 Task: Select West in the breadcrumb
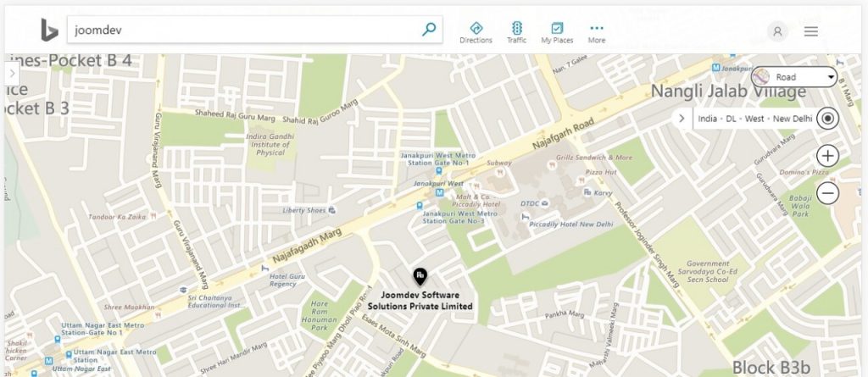coord(754,119)
